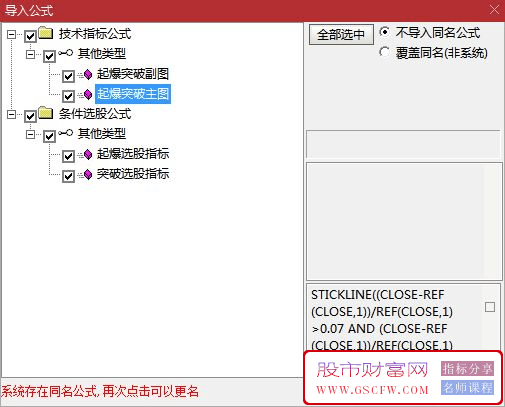Collapse the 条件选股公式 tree node
Image resolution: width=505 pixels, height=407 pixels.
pyautogui.click(x=11, y=115)
